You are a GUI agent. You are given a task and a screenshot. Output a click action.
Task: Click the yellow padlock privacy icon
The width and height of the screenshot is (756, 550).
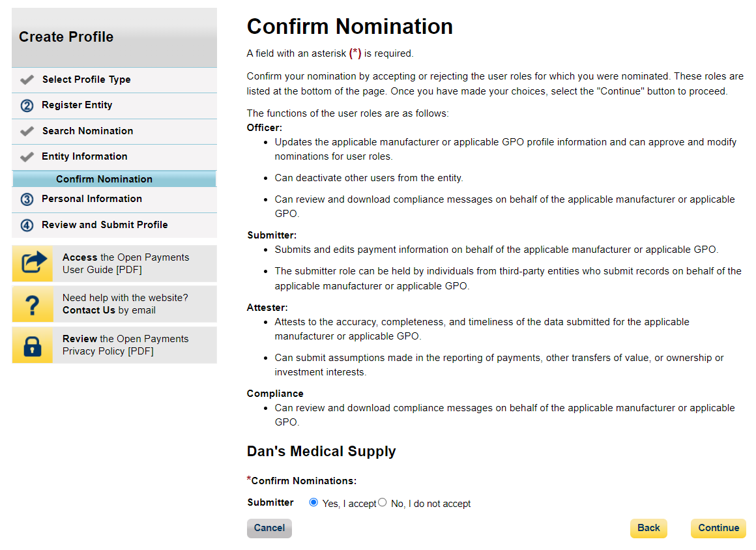click(x=33, y=345)
